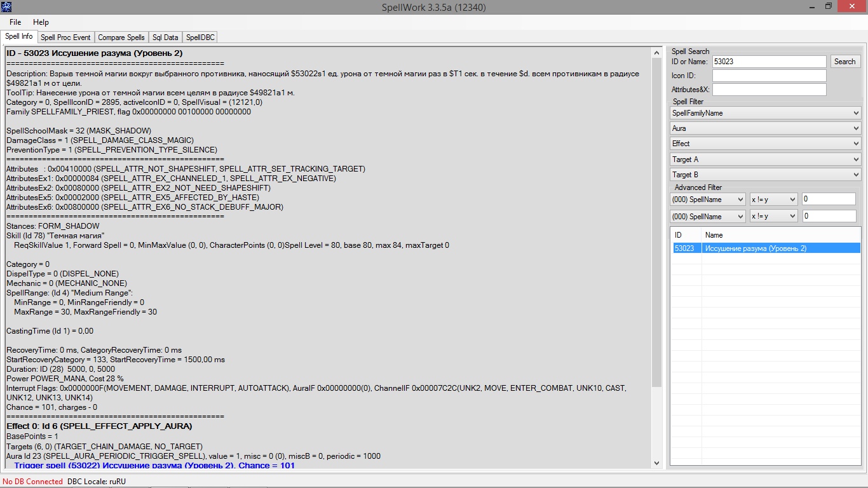Viewport: 868px width, 488px height.
Task: Click the 'Duration: ID (28) 5000, 0, 5000' line
Action: (60, 369)
